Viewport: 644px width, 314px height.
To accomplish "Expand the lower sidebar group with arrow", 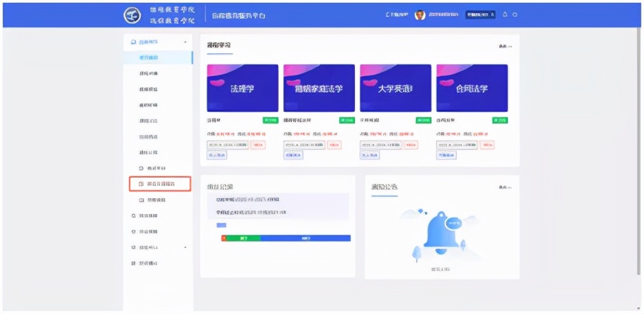I will tap(185, 247).
